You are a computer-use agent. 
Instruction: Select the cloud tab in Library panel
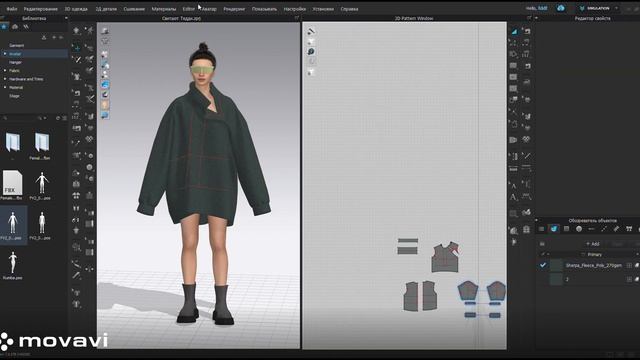click(x=15, y=27)
